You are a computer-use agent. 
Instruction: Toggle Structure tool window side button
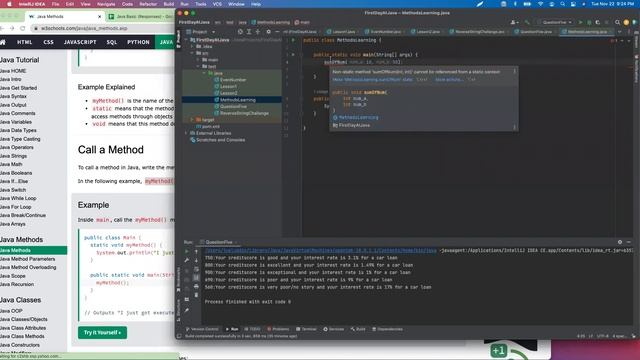[178, 309]
